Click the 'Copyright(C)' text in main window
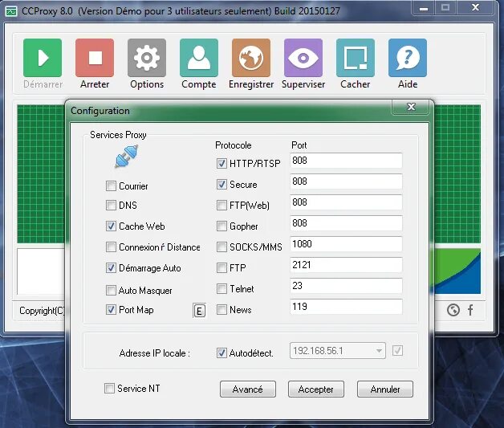The height and width of the screenshot is (428, 504). 42,311
